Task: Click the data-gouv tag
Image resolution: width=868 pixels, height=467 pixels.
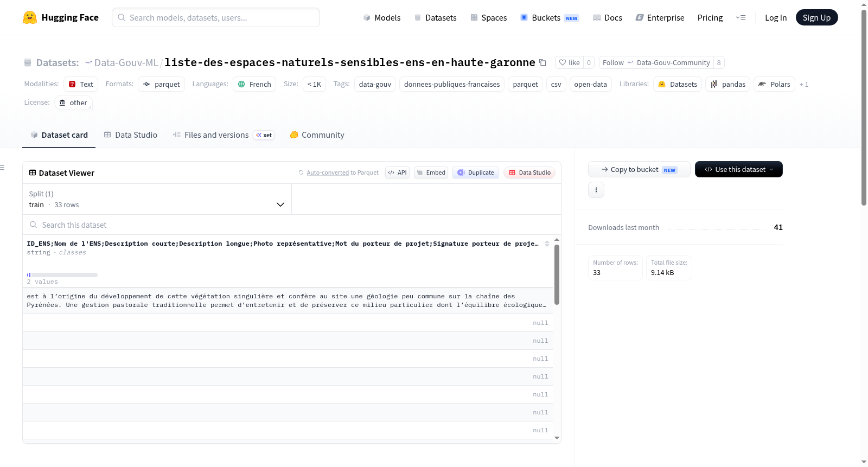Action: click(x=375, y=84)
